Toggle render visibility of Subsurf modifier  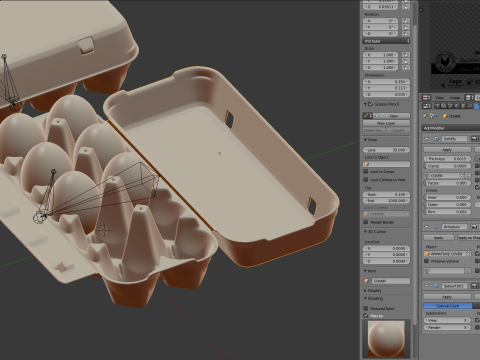point(474,286)
